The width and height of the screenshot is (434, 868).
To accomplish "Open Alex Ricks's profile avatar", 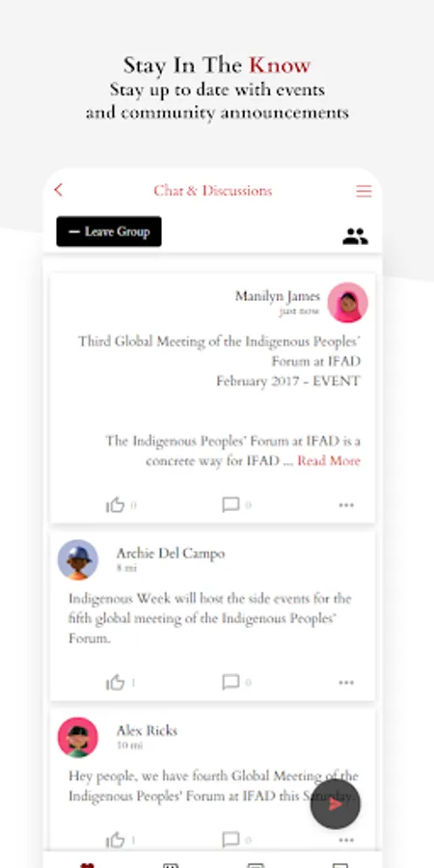I will [x=78, y=738].
